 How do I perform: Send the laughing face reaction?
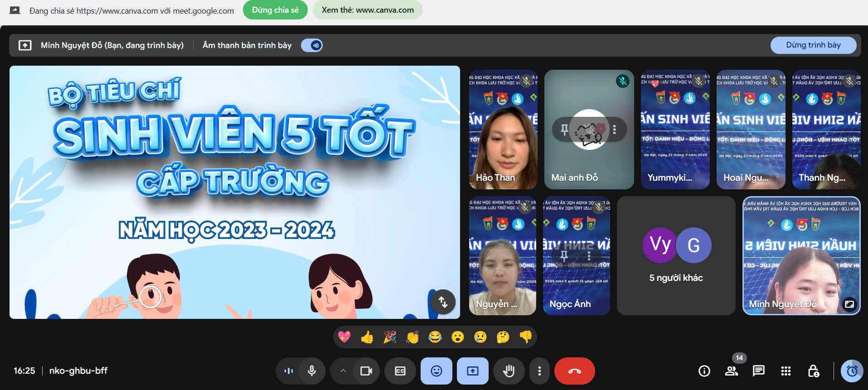435,337
